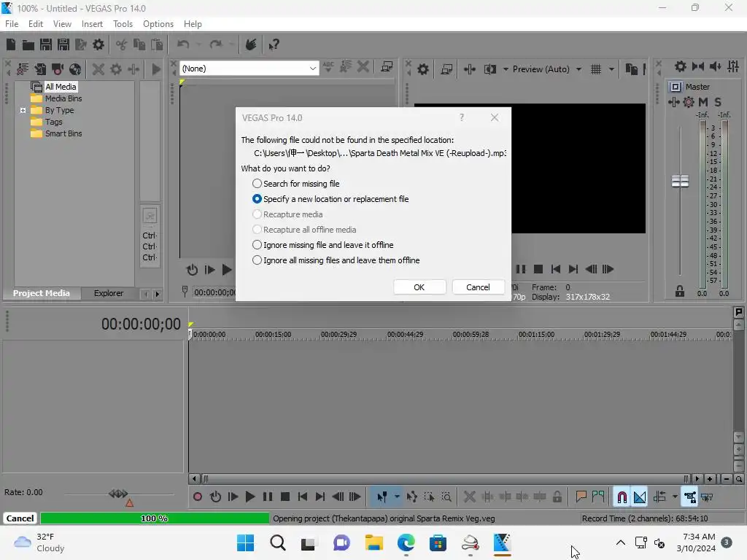
Task: Click the What's This help icon
Action: (274, 44)
